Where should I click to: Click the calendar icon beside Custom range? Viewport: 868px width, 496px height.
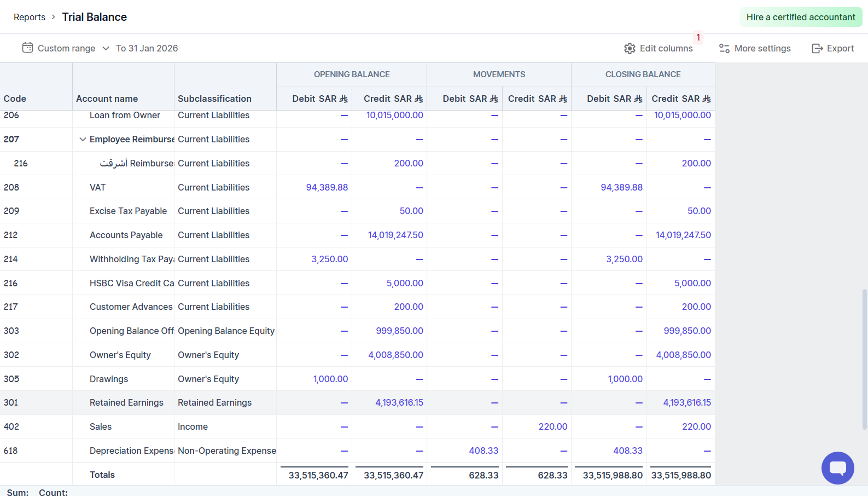click(x=27, y=48)
